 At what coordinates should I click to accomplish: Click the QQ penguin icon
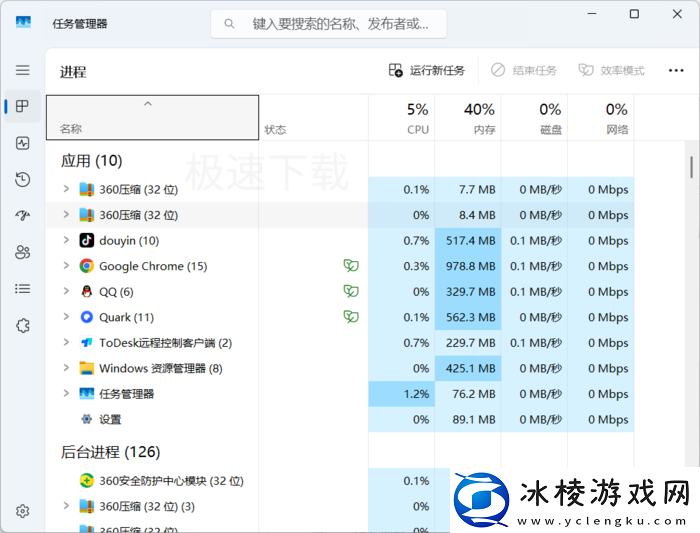tap(87, 291)
